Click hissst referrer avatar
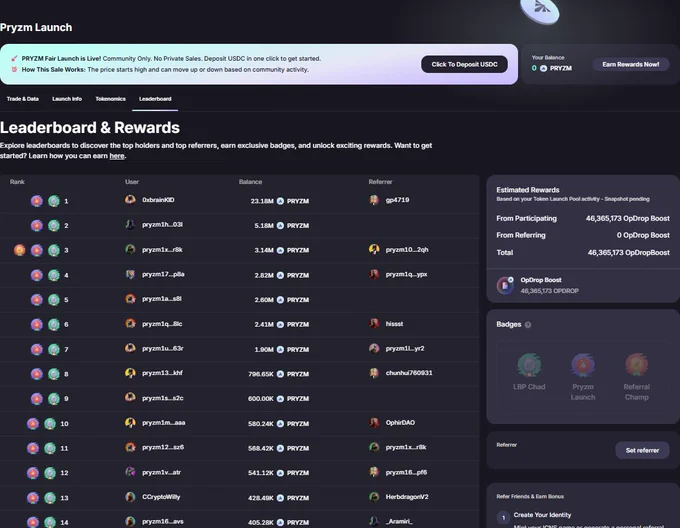This screenshot has height=528, width=680. (374, 323)
